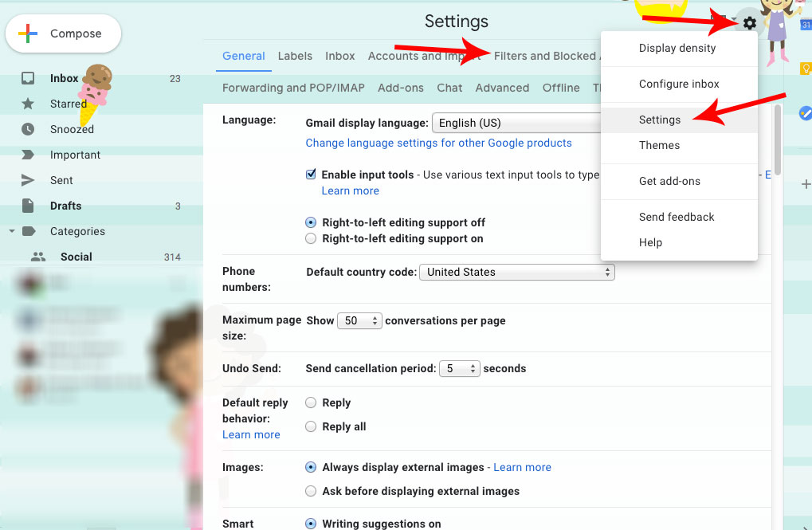Image resolution: width=812 pixels, height=530 pixels.
Task: Open the conversations per page dropdown
Action: (359, 320)
